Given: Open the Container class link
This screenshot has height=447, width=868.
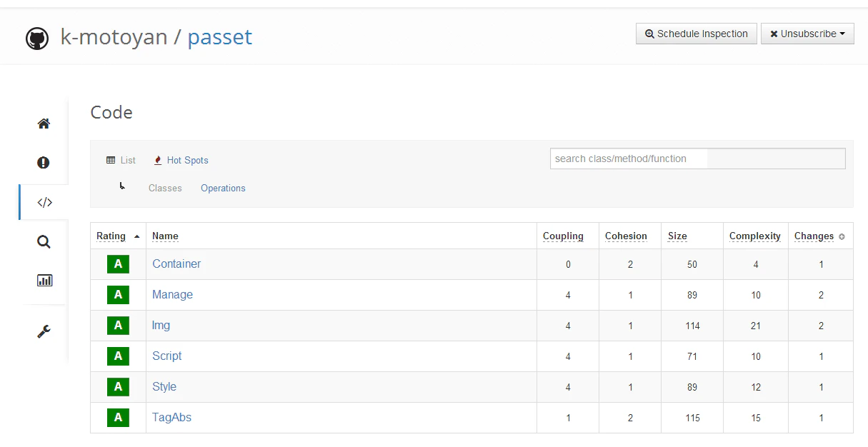Looking at the screenshot, I should (176, 263).
